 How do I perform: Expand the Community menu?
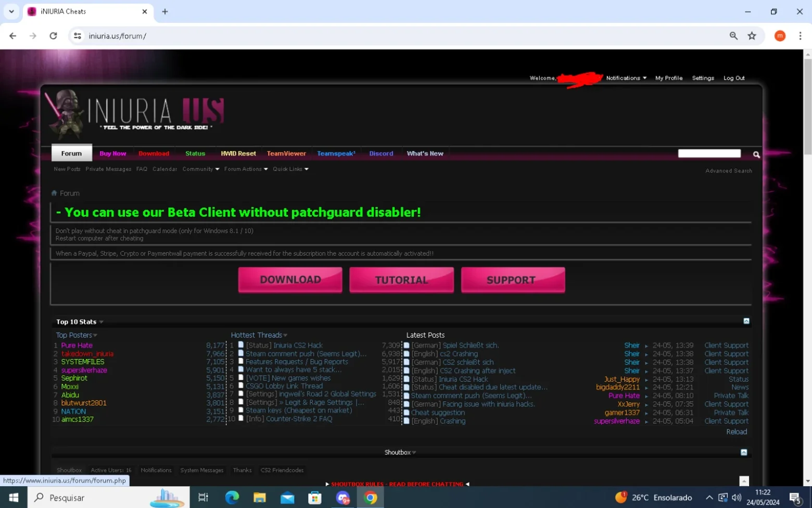point(201,169)
